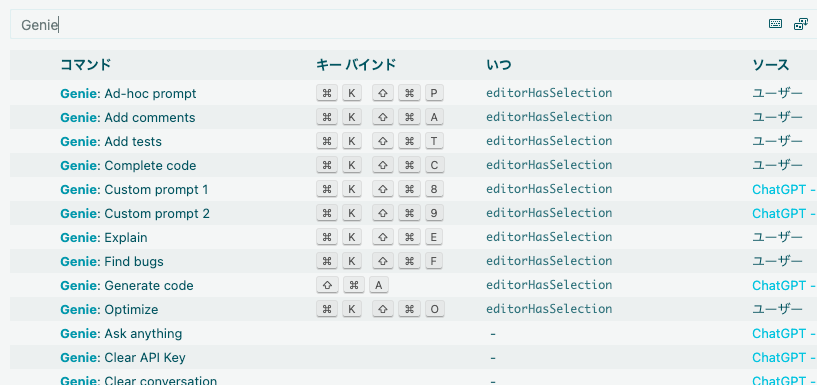Click ユーザー source in the Explain row
This screenshot has width=817, height=385.
pos(777,237)
